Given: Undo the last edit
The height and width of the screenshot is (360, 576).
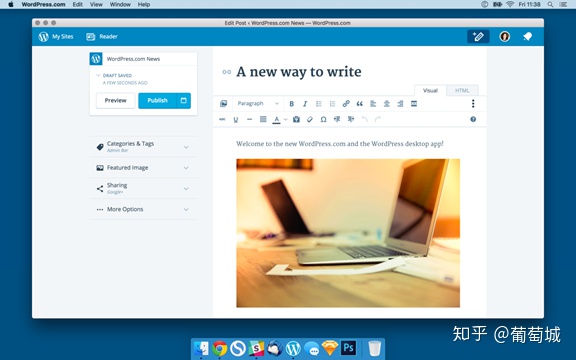Looking at the screenshot, I should coord(364,119).
